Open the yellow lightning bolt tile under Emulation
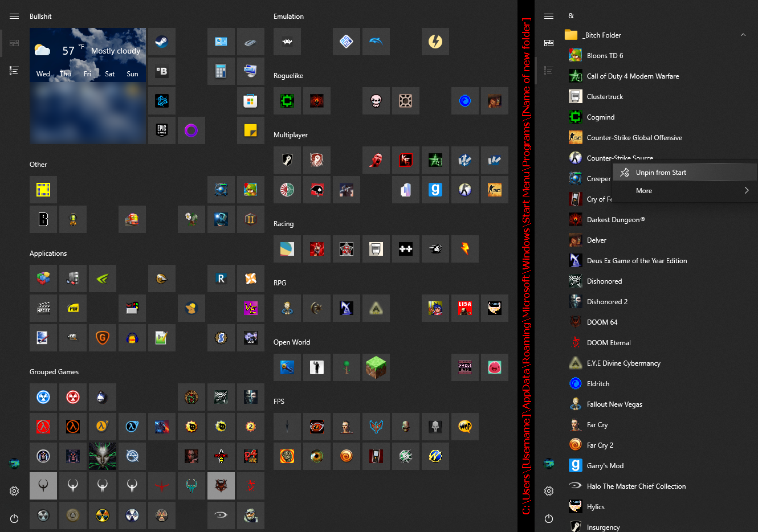Image resolution: width=758 pixels, height=532 pixels. point(435,42)
